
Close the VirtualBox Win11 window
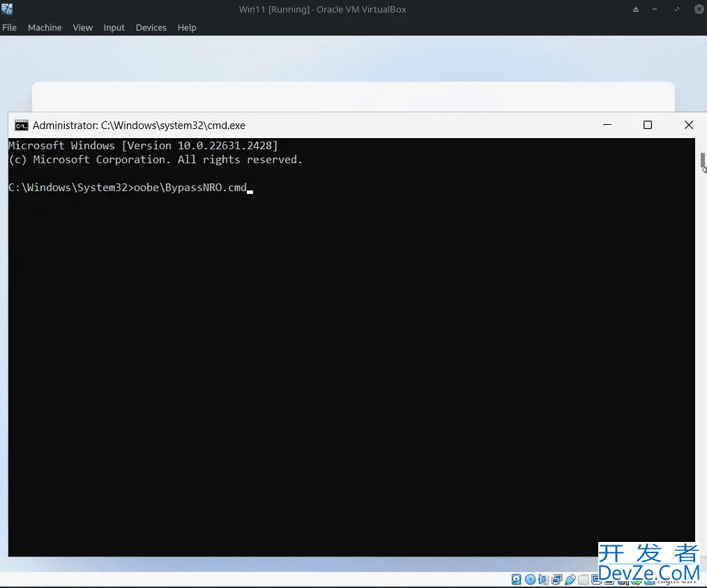tap(699, 9)
